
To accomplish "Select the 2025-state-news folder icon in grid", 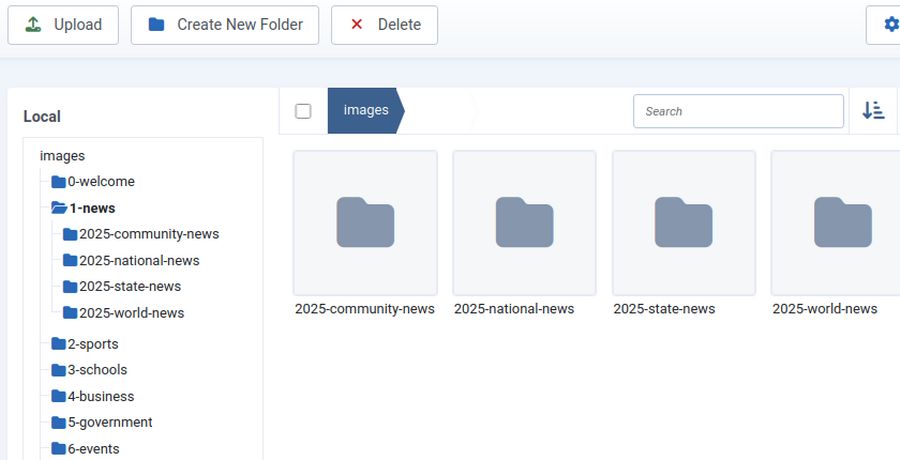I will tap(683, 223).
